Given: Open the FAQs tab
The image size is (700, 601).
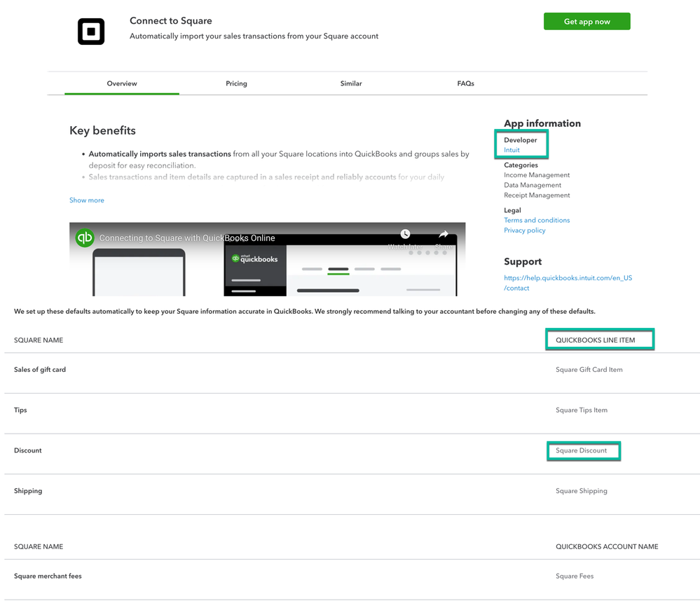Looking at the screenshot, I should click(465, 83).
